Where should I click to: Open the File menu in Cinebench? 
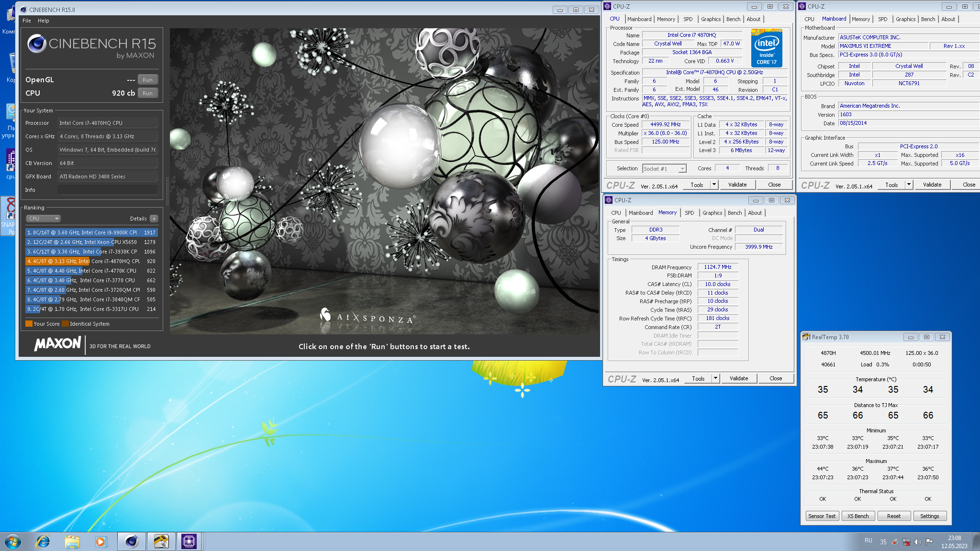pyautogui.click(x=27, y=21)
